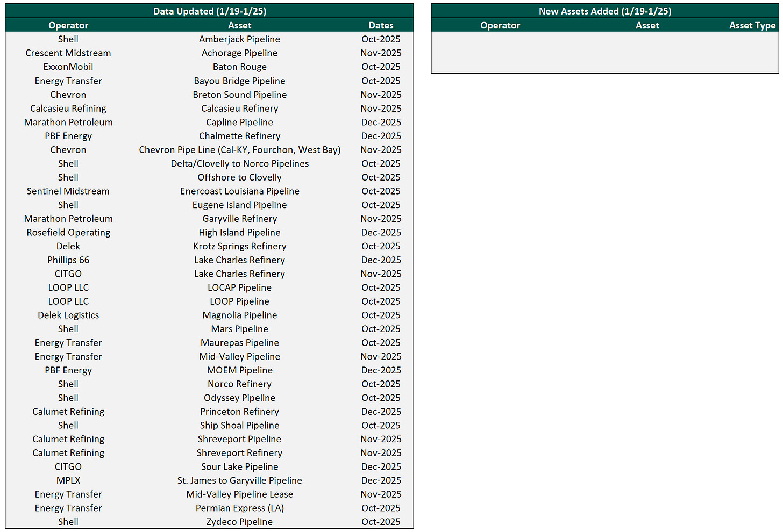Select CITGO operator in Sour Lake Pipeline row
783x532 pixels.
68,467
